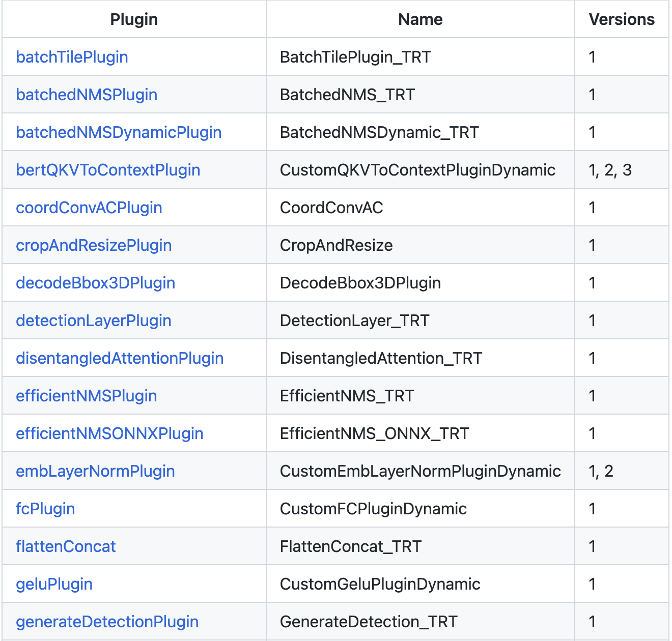The image size is (672, 641).
Task: Open the disentangledAttentionPlugin link
Action: coord(120,358)
